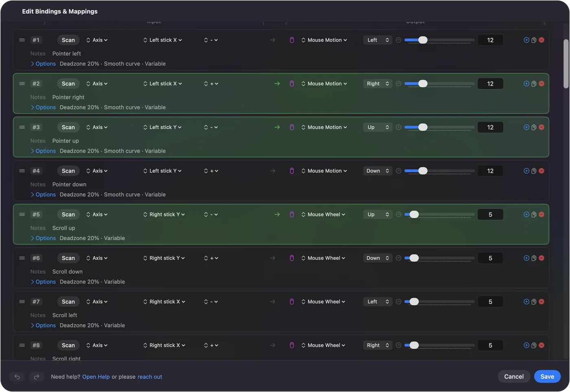Image resolution: width=570 pixels, height=392 pixels.
Task: Open the Left stick X dropdown in row #2
Action: (x=163, y=84)
